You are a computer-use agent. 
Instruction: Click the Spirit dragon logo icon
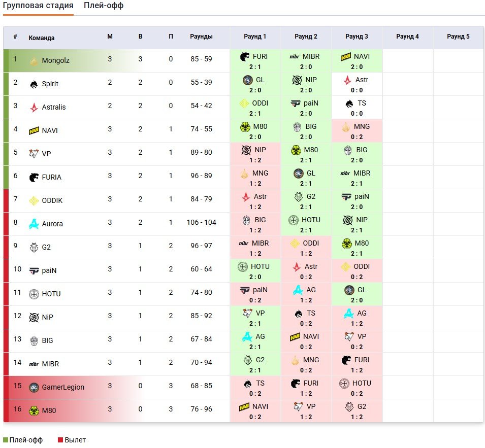(34, 84)
